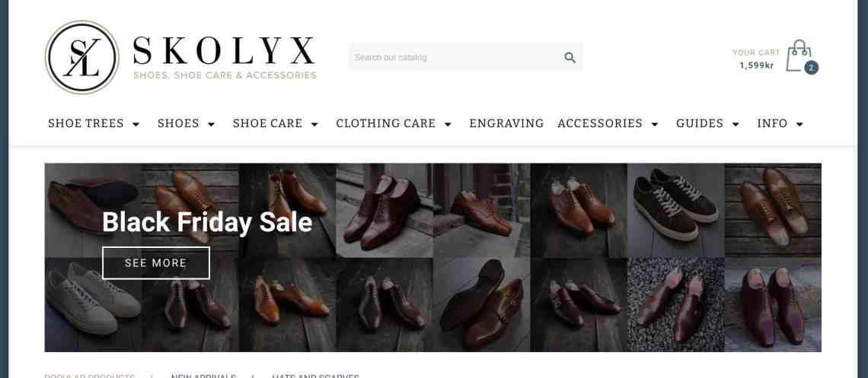Open the Accessories dropdown arrow
The height and width of the screenshot is (378, 868).
(654, 124)
